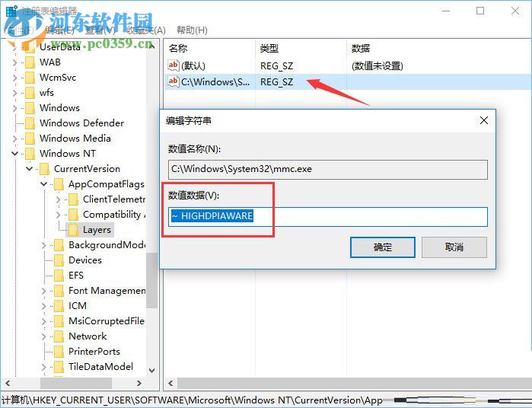Click the 数值数据 input field
532x408 pixels.
click(x=328, y=216)
